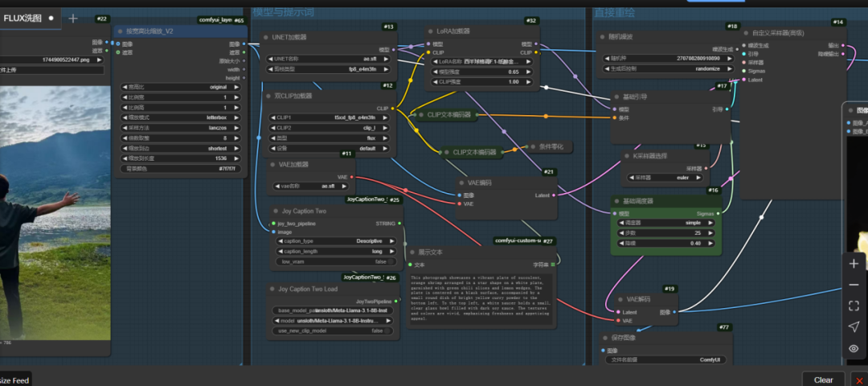Click the red X next to Clear

coord(859,380)
